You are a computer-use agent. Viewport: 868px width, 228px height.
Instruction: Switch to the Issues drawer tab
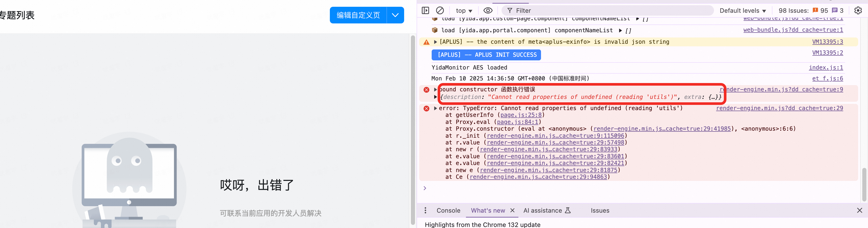click(x=600, y=211)
